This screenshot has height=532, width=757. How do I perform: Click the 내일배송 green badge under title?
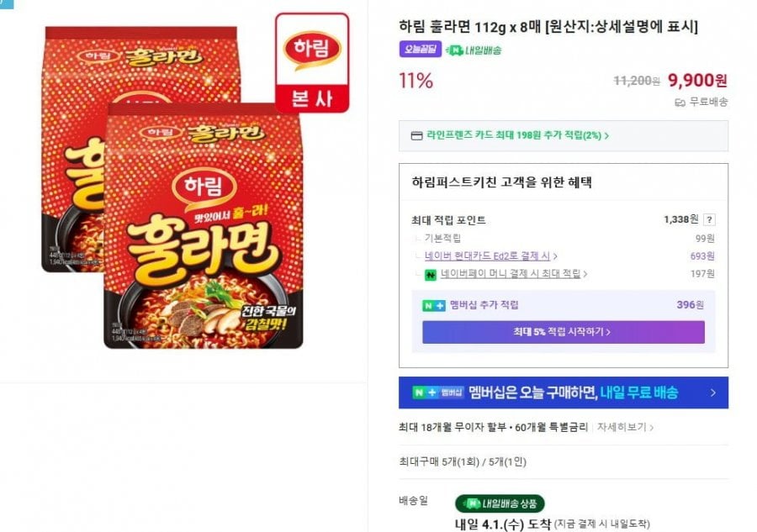pyautogui.click(x=474, y=50)
